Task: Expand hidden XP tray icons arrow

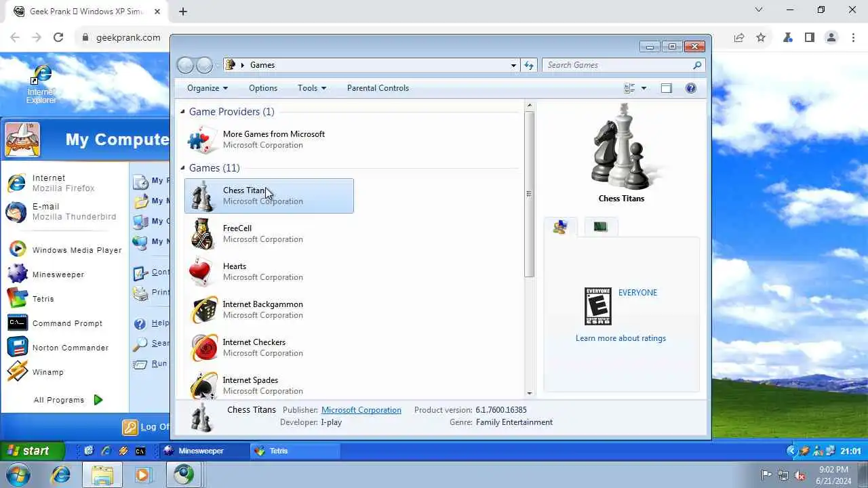Action: click(x=791, y=451)
